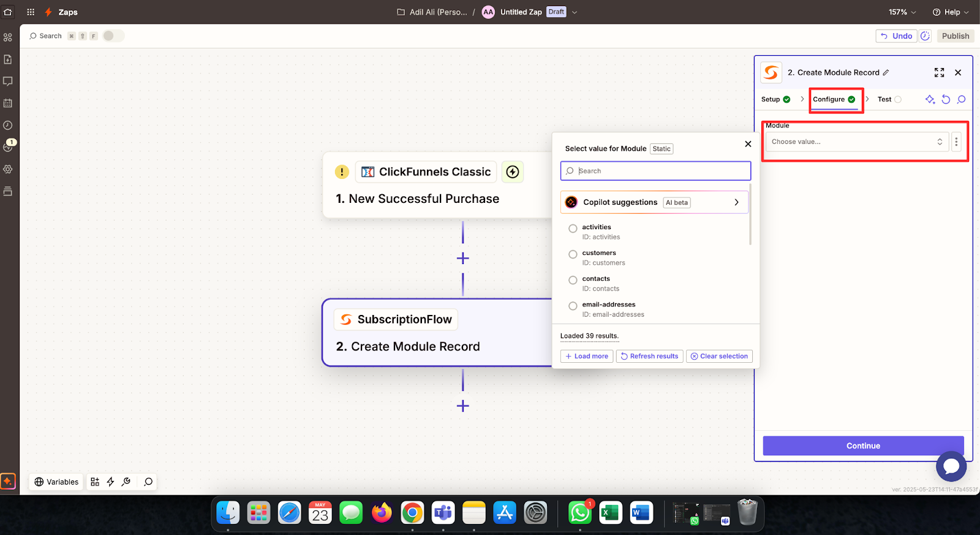Open the Module Choose value dropdown
The height and width of the screenshot is (535, 980).
(x=857, y=142)
